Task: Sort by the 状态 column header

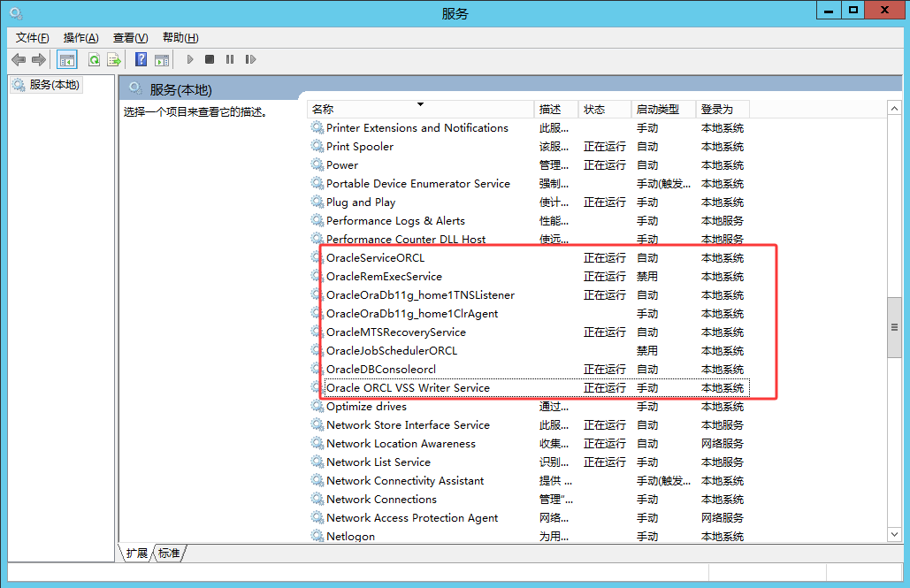Action: pos(605,109)
